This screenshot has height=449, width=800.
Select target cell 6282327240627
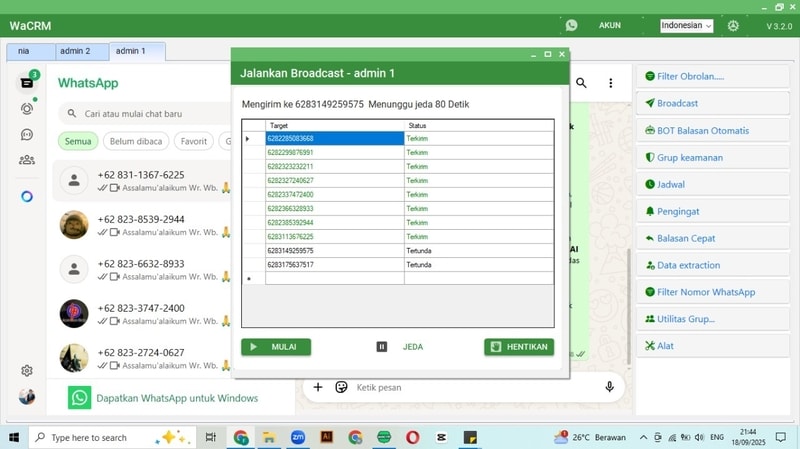coord(335,181)
